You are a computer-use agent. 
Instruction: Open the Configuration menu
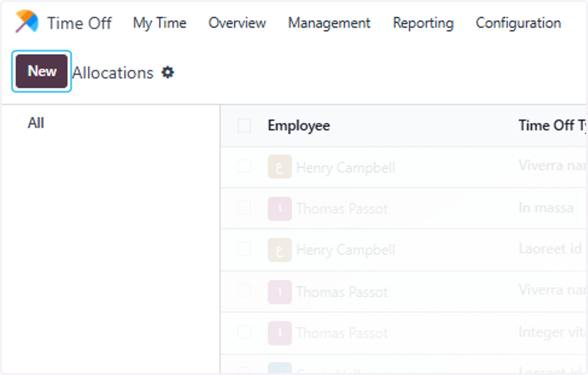click(x=518, y=23)
